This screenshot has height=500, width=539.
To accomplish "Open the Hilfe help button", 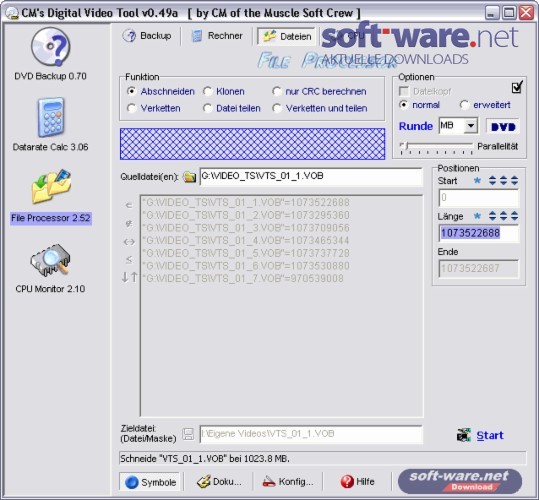I will [357, 482].
